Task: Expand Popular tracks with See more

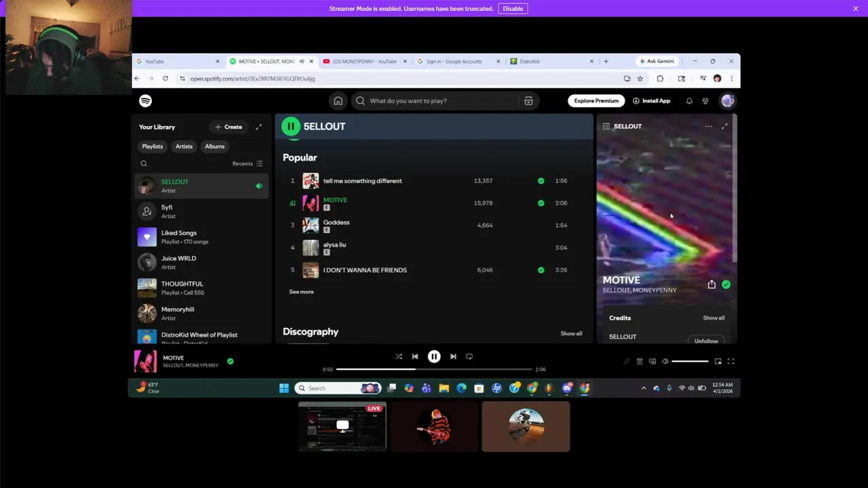Action: [301, 292]
